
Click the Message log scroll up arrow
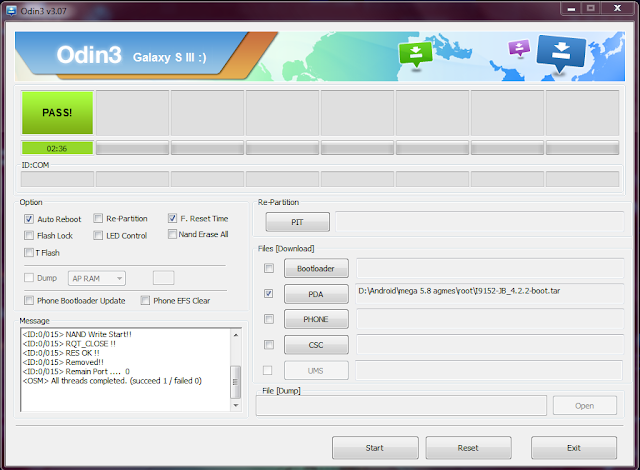(236, 335)
